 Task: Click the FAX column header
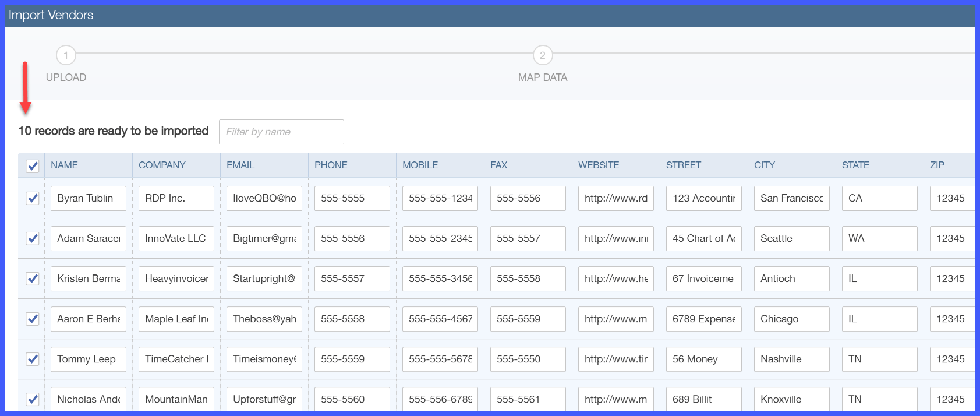coord(498,165)
